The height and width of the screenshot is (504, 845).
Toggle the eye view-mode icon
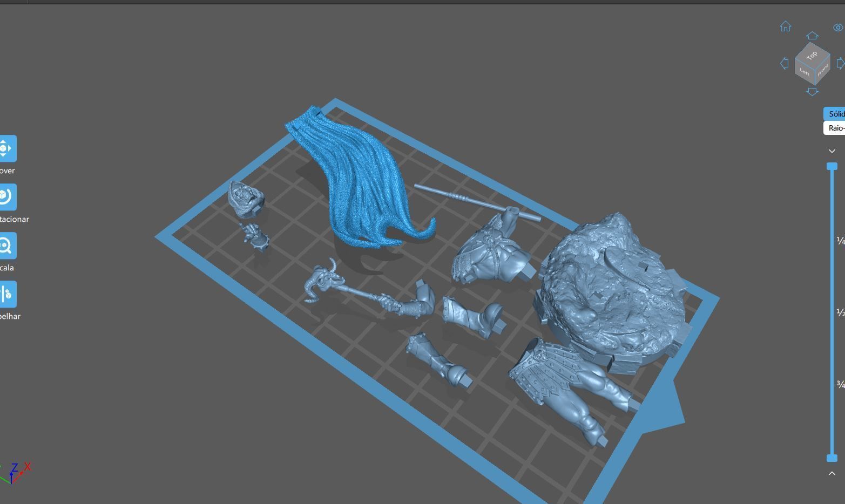[x=839, y=27]
